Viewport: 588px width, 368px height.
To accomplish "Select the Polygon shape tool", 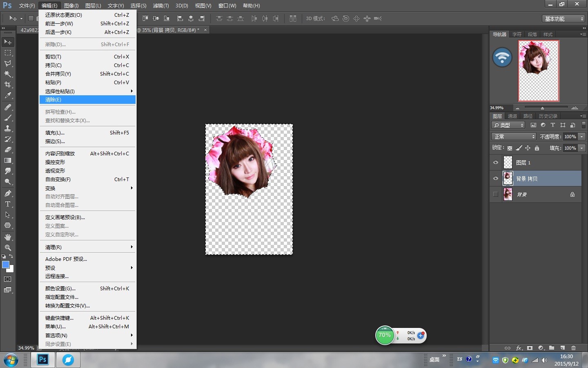I will [x=8, y=225].
